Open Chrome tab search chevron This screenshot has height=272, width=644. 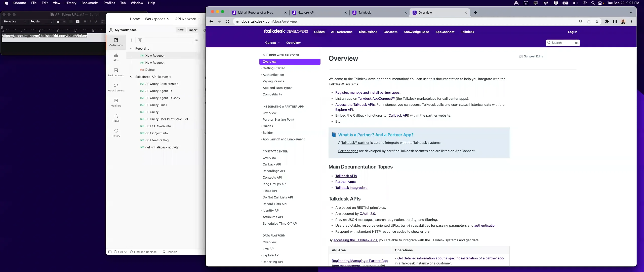click(x=631, y=13)
